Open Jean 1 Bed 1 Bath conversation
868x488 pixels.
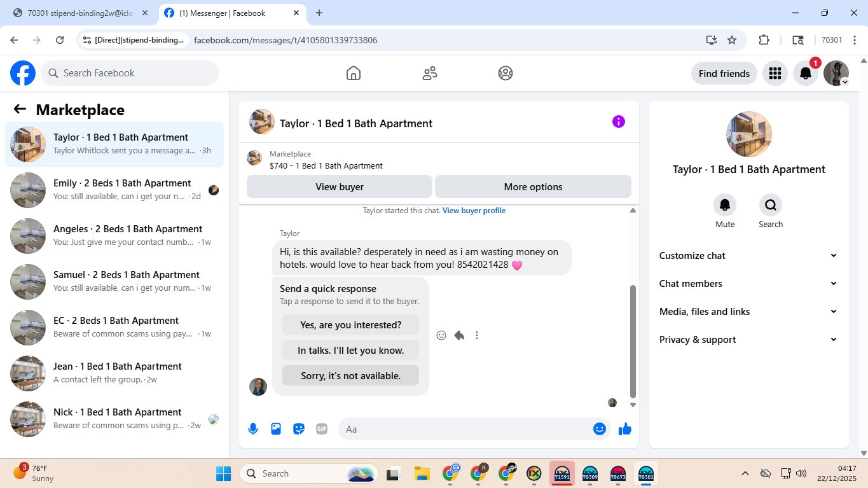pyautogui.click(x=114, y=373)
